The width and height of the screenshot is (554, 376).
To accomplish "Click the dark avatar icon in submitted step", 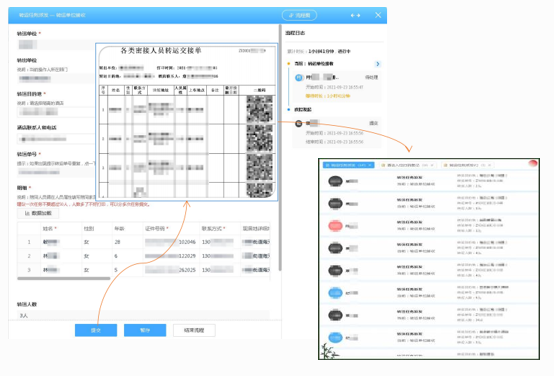I will point(299,123).
